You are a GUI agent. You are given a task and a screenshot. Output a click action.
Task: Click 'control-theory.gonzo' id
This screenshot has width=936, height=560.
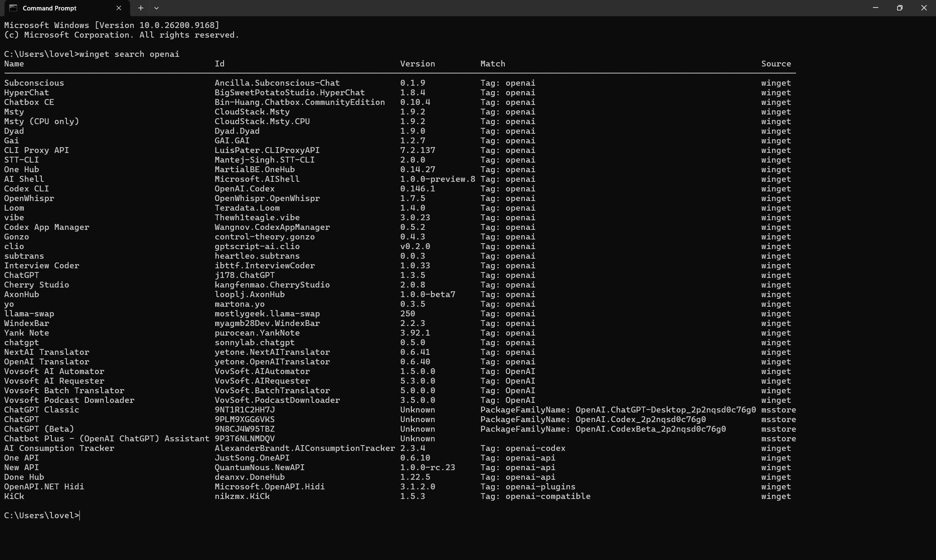click(x=265, y=237)
